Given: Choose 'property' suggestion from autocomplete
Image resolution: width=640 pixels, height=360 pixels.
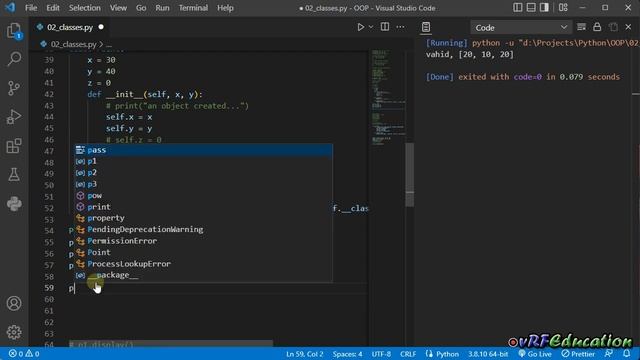Looking at the screenshot, I should 203,218.
